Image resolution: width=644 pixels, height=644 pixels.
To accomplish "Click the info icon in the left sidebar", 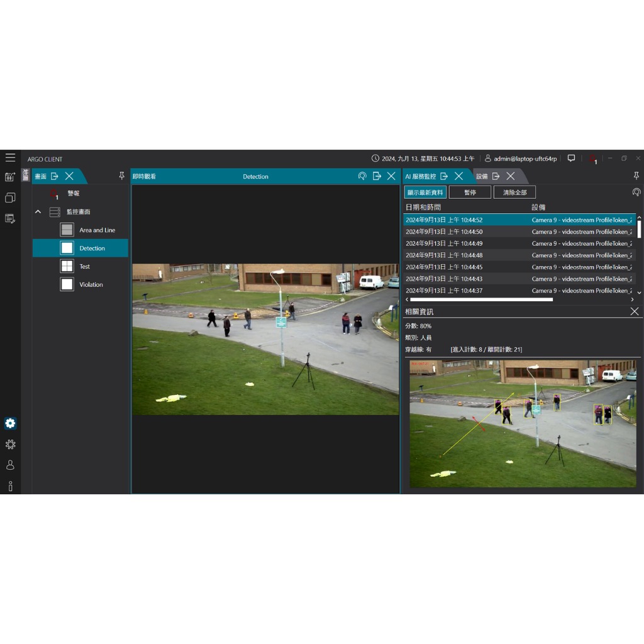I will pyautogui.click(x=10, y=486).
